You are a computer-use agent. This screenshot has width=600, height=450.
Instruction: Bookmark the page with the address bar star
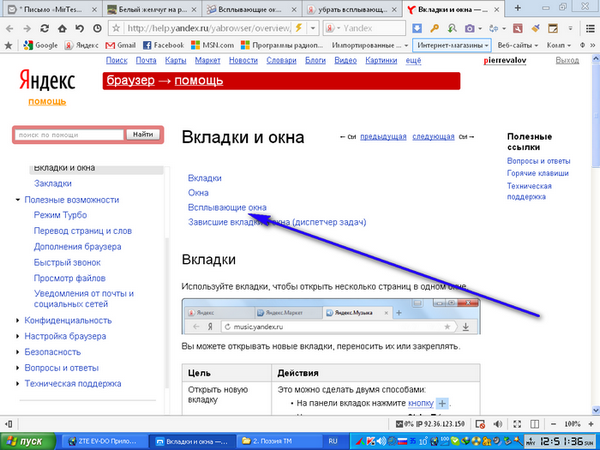tap(116, 28)
